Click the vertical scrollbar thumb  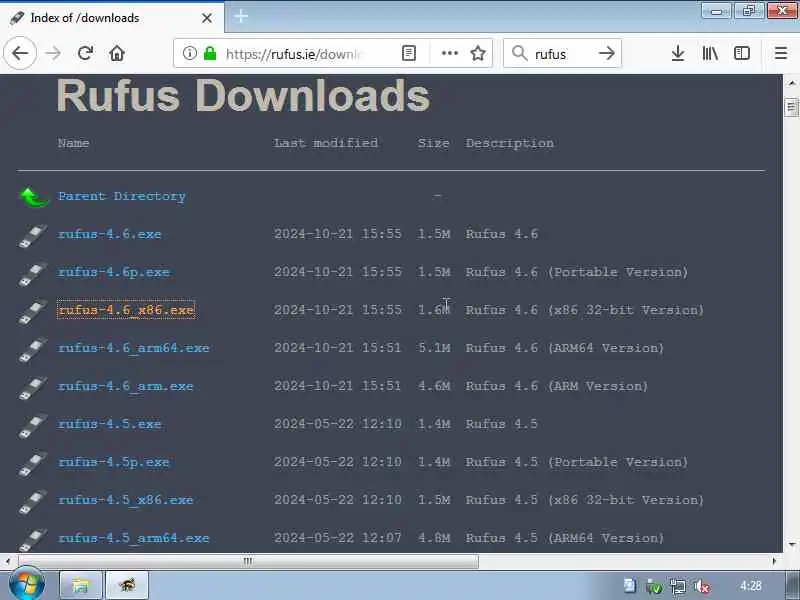point(791,107)
